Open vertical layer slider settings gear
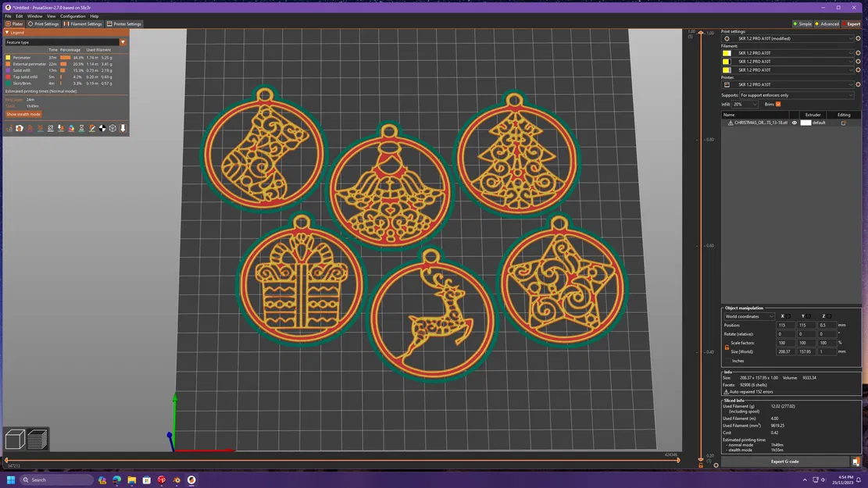Viewport: 868px width, 488px height. tap(716, 465)
